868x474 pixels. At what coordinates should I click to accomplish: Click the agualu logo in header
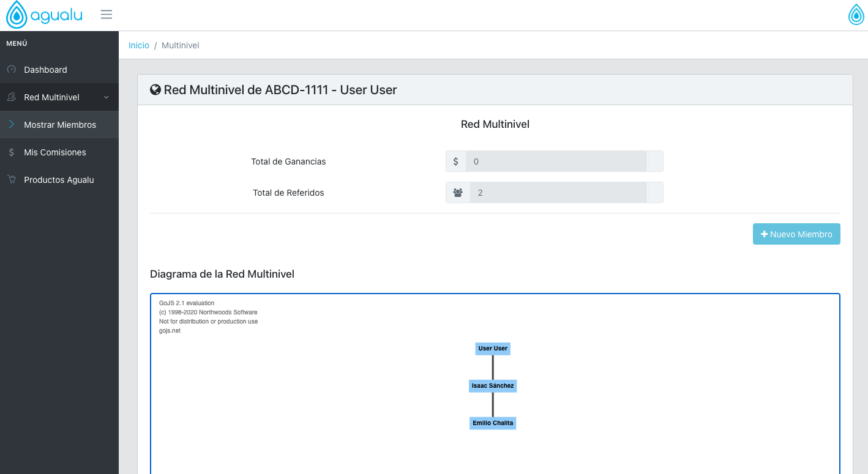pos(44,15)
